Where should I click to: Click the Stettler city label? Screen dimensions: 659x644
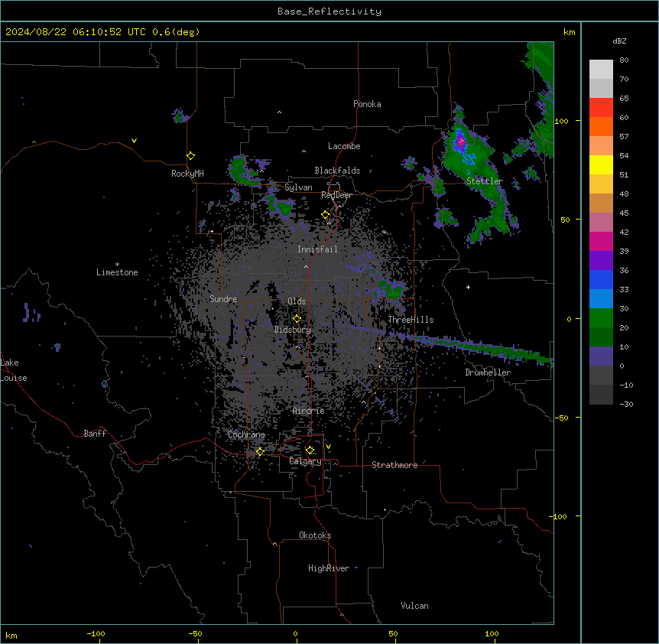[485, 181]
